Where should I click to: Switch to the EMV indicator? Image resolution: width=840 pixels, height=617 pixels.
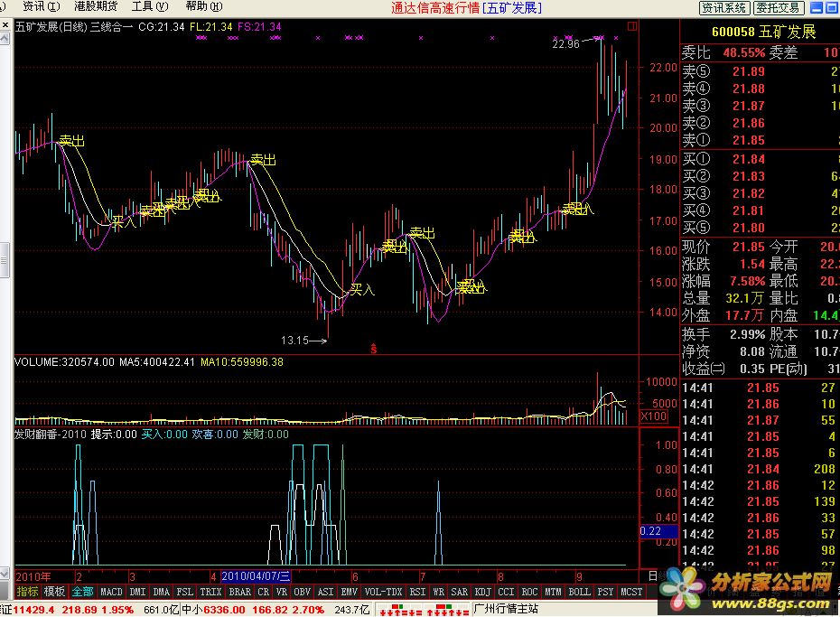pyautogui.click(x=350, y=592)
